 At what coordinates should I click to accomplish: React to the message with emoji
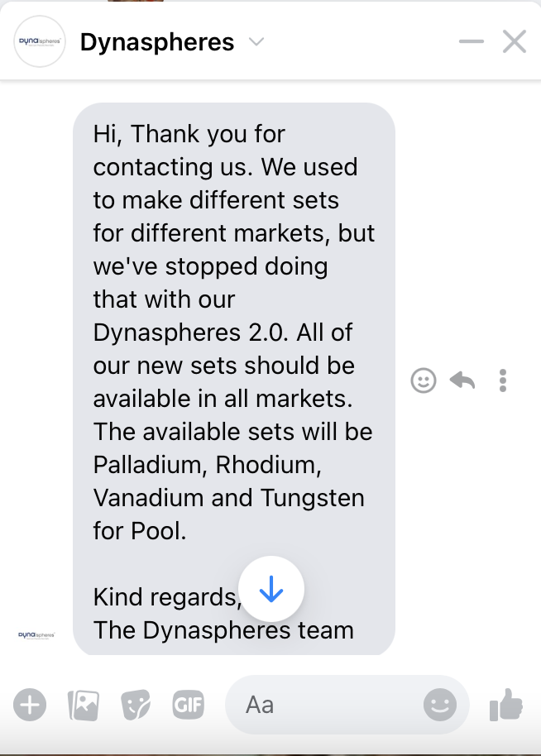pyautogui.click(x=424, y=380)
